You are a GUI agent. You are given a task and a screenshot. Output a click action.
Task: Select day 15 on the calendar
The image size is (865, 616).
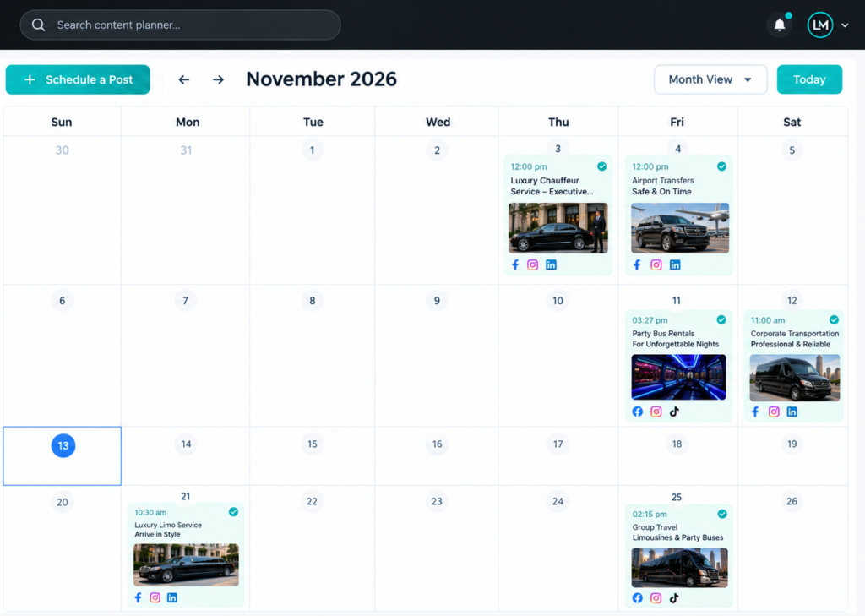tap(313, 444)
